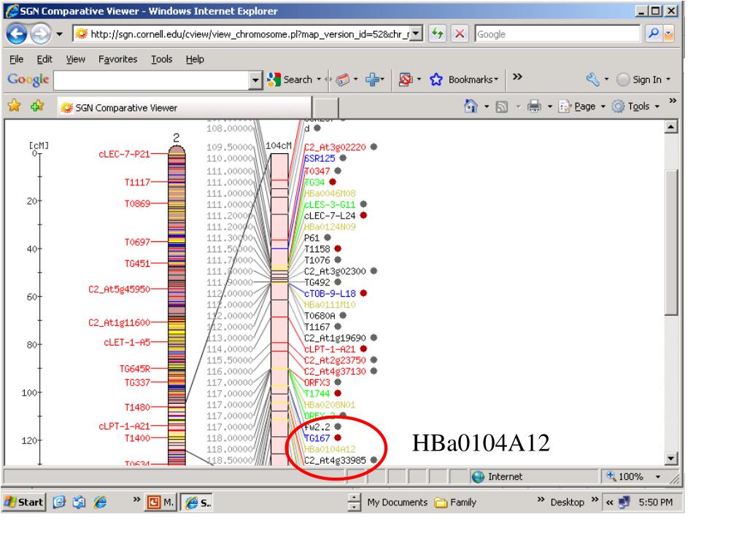Click marker link C2_At5g45950
Screen dimensions: 747x560
click(x=119, y=289)
